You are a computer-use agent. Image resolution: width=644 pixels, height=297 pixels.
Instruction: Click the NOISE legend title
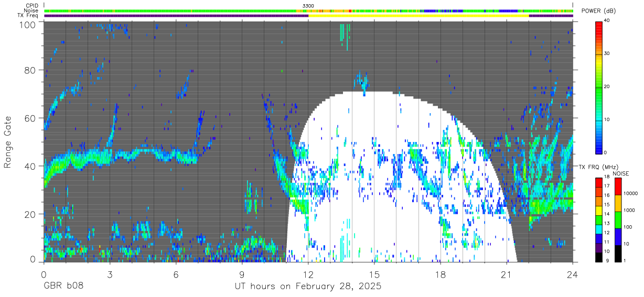pyautogui.click(x=621, y=173)
